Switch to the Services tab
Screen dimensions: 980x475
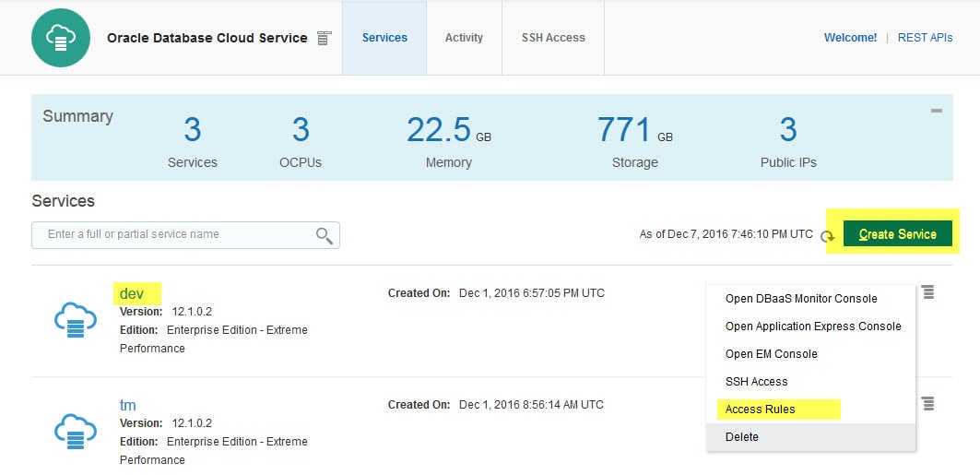click(x=384, y=38)
